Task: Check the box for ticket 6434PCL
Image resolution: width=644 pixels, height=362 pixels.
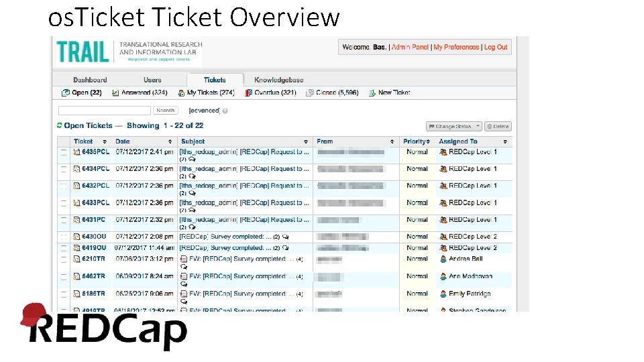Action: pyautogui.click(x=64, y=169)
